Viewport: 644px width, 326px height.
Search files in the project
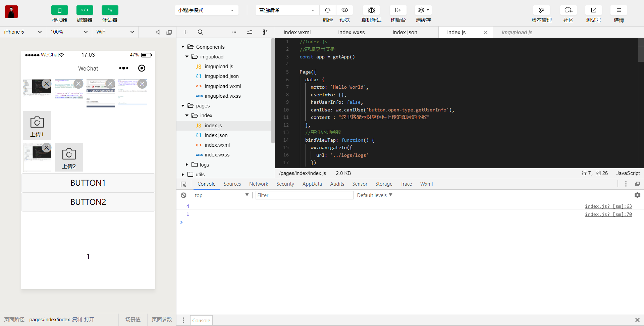coord(200,32)
